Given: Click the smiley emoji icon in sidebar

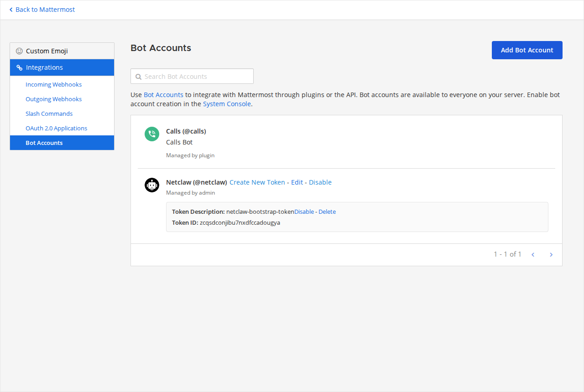Looking at the screenshot, I should coord(19,51).
